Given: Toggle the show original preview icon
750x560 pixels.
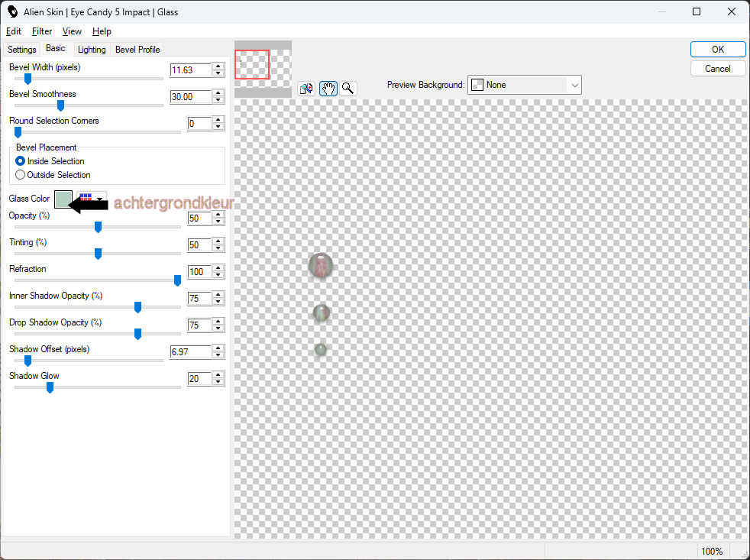Looking at the screenshot, I should (x=306, y=89).
